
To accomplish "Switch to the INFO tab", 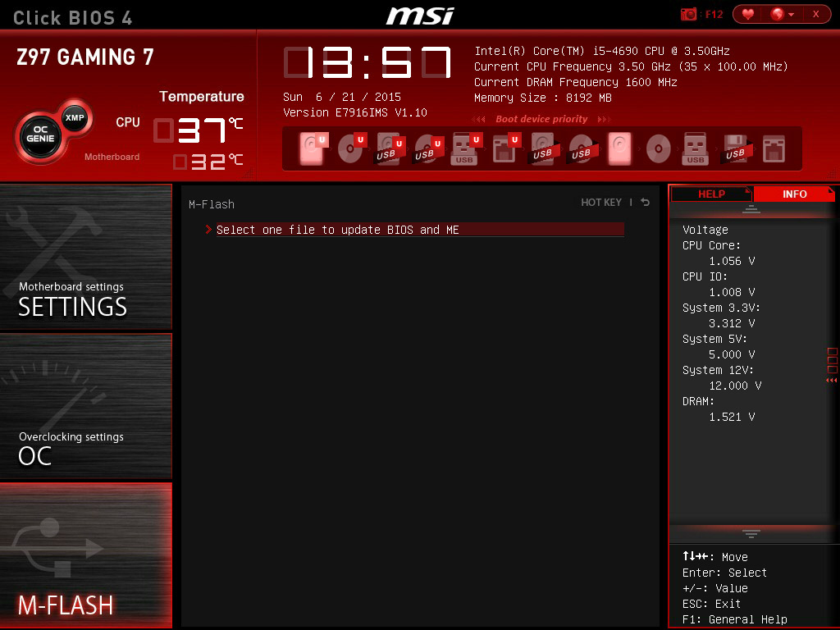I will (794, 194).
